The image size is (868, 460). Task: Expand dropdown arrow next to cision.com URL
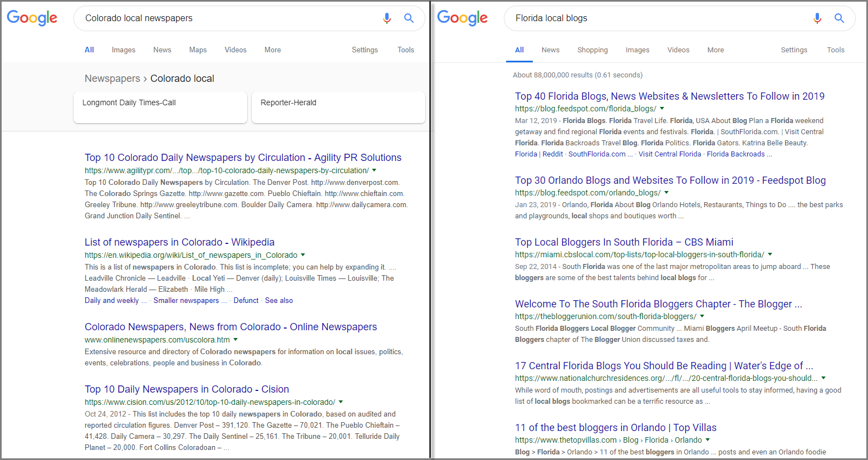point(341,402)
